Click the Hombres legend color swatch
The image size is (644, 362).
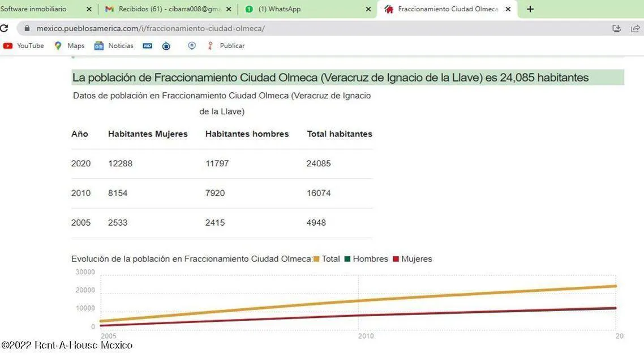tap(347, 259)
